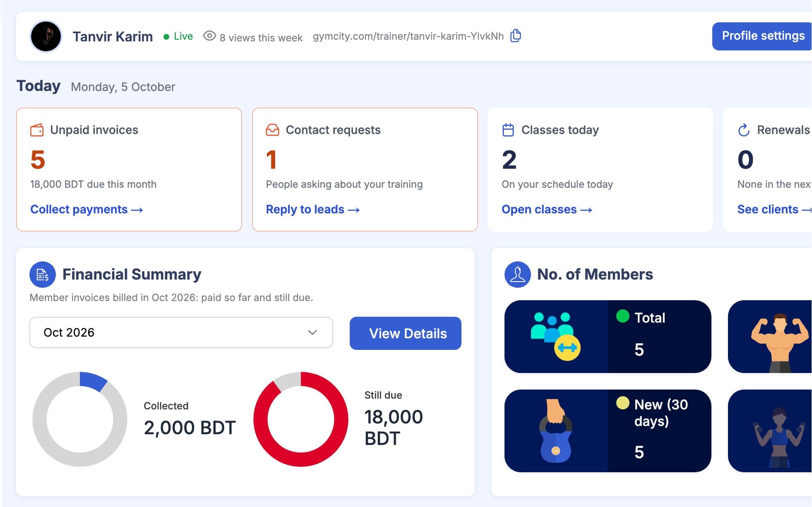
Task: Follow the See clients link
Action: 774,209
